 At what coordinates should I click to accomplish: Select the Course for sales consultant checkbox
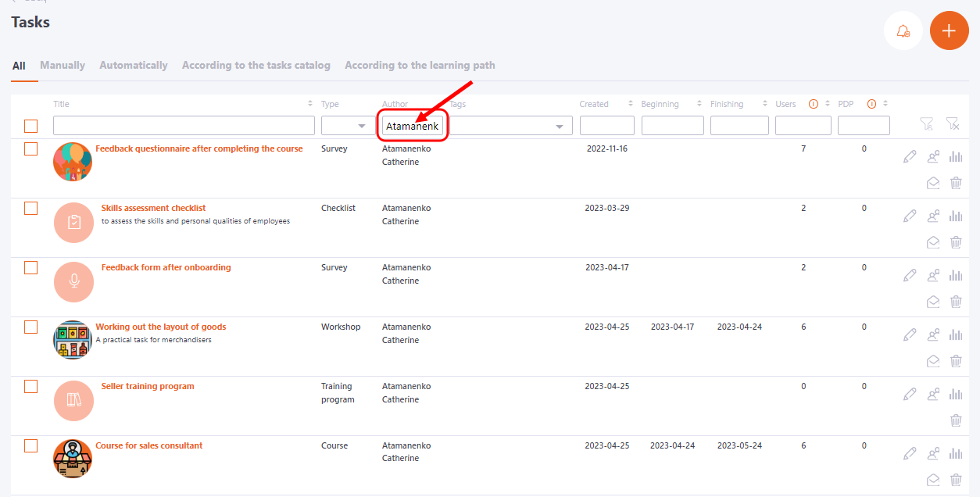[x=31, y=445]
